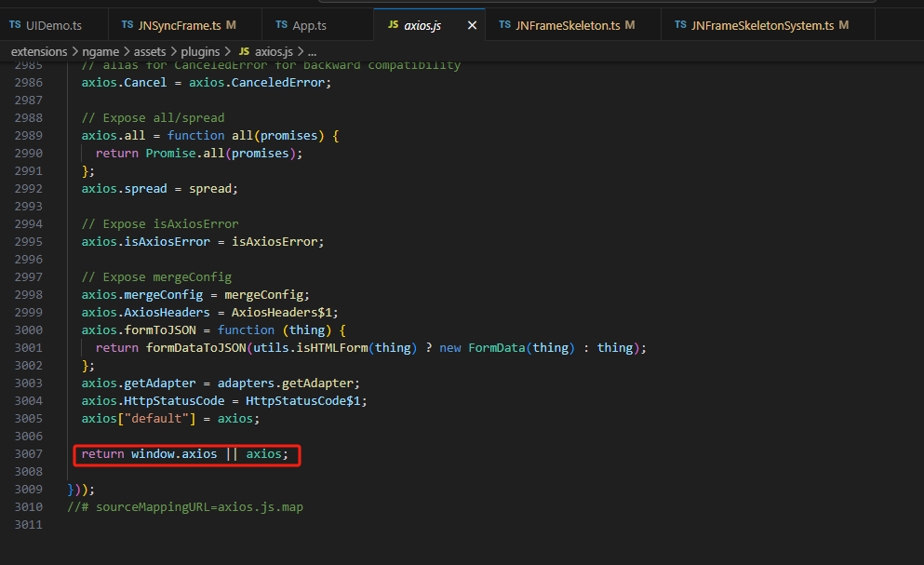The height and width of the screenshot is (565, 924).
Task: Click the closing '}));' on line 3009
Action: coord(81,490)
